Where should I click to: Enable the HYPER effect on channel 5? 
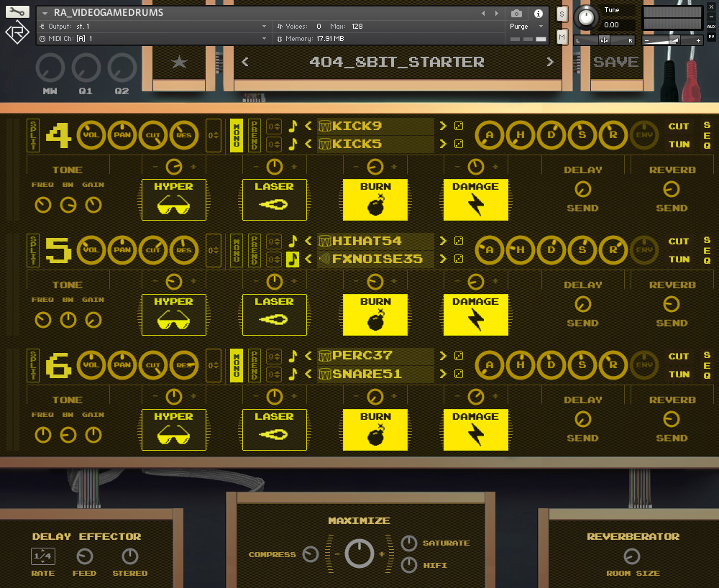tap(174, 315)
